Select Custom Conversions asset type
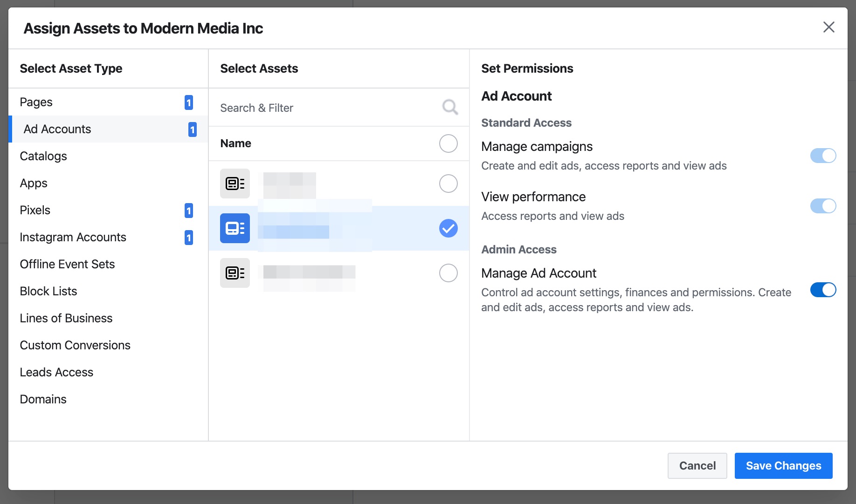 coord(108,345)
